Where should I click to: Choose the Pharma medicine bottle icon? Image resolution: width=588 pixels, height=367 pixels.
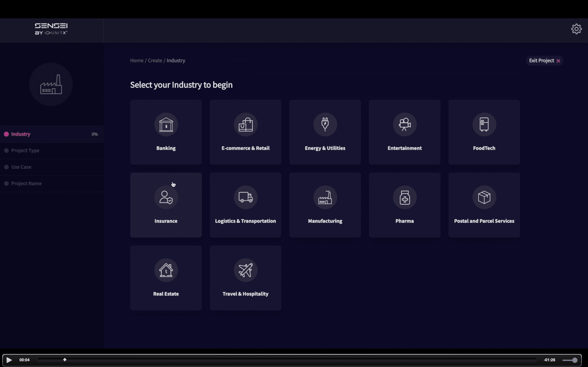click(405, 197)
